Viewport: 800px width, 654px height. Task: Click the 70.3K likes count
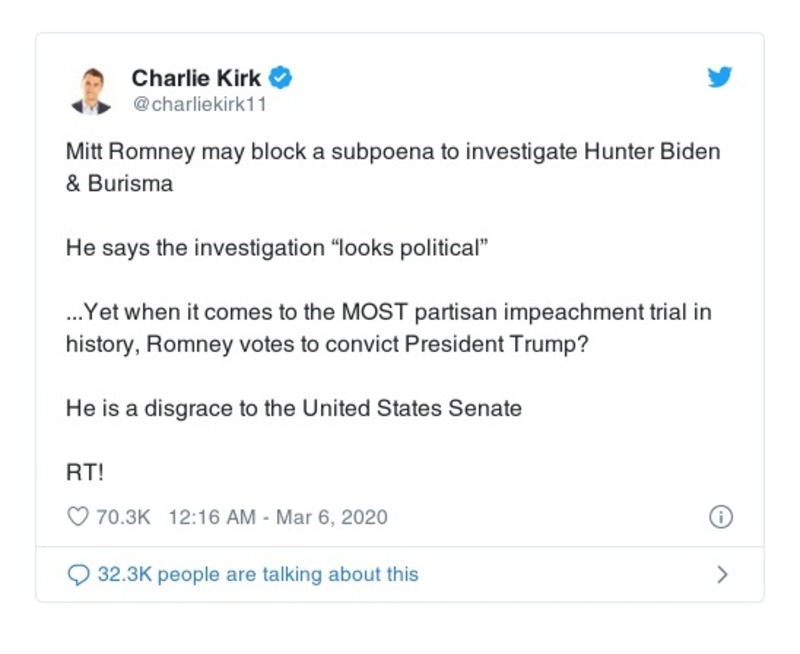point(123,517)
